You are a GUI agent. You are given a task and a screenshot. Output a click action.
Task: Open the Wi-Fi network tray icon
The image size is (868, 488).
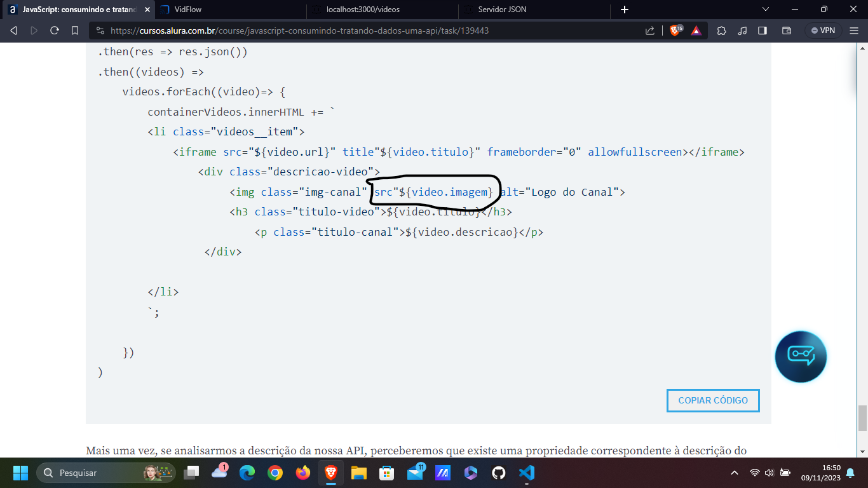(x=755, y=473)
